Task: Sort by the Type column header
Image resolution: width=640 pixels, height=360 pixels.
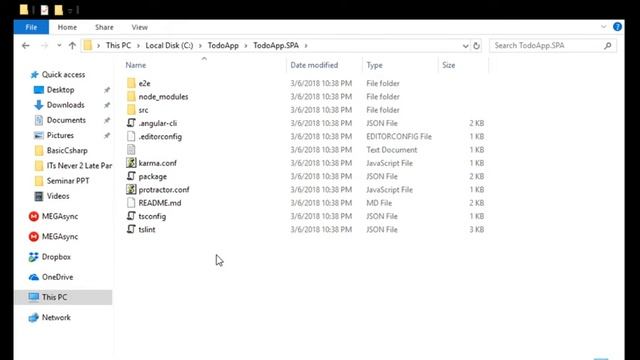Action: 374,65
